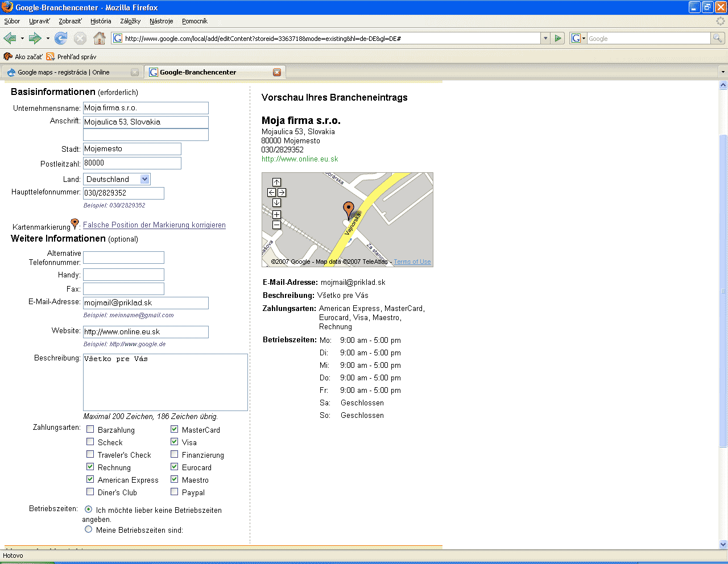Click the vertical page scrollbar thumb

tap(723, 290)
